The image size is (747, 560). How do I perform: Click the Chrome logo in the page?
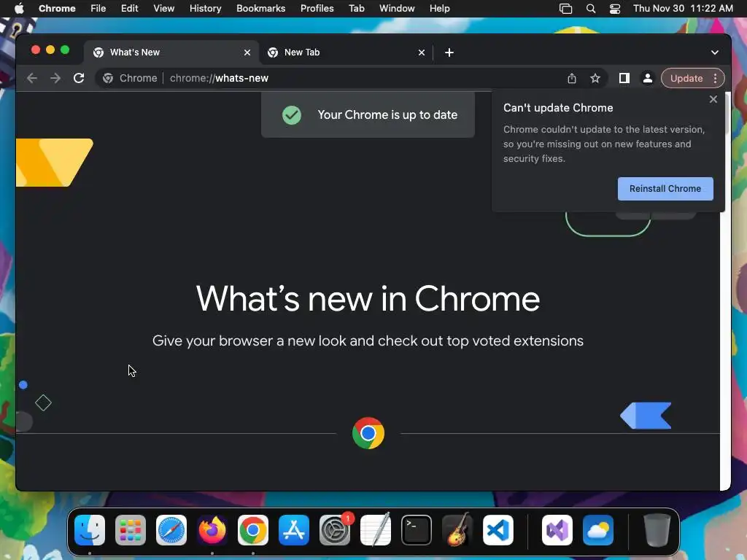pyautogui.click(x=368, y=433)
